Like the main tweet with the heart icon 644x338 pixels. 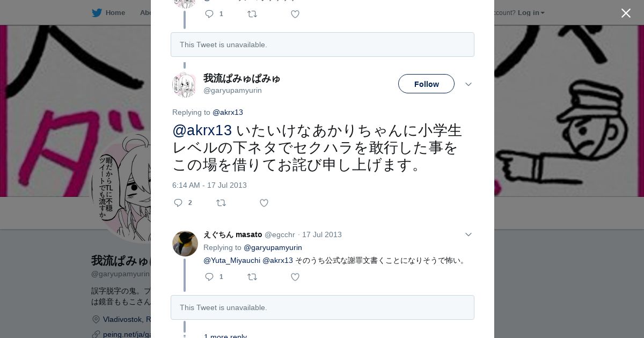(264, 203)
